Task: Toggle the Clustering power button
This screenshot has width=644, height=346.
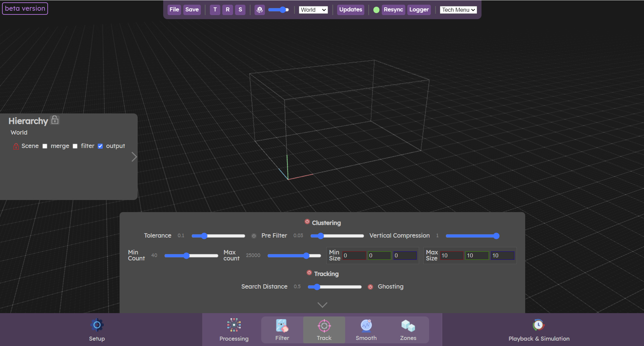Action: coord(307,221)
